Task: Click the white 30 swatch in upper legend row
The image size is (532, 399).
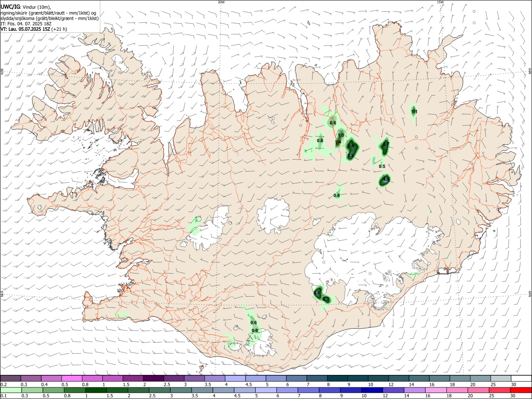Action: 522,378
